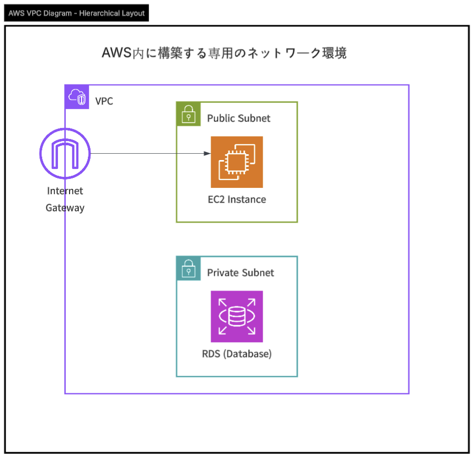This screenshot has width=476, height=459.
Task: Click the orange EC2 Instance icon
Action: pyautogui.click(x=236, y=162)
